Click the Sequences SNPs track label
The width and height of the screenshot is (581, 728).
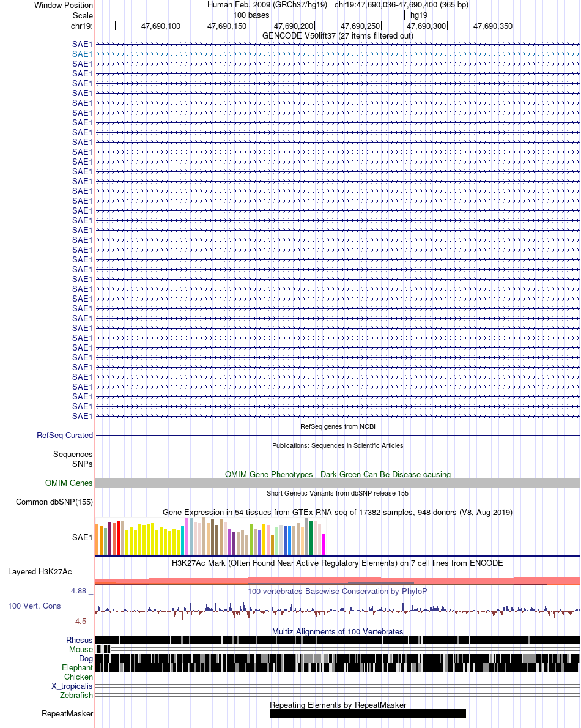[73, 459]
